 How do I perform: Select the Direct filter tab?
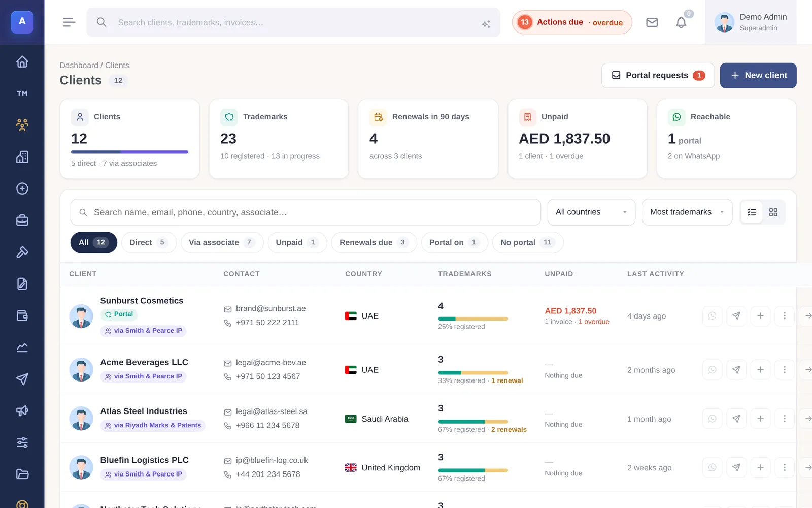point(149,242)
